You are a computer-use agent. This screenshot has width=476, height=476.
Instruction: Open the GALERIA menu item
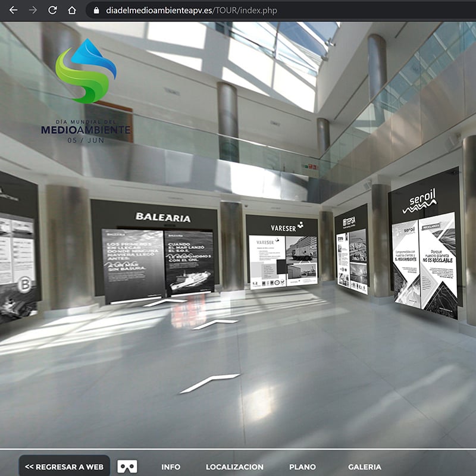click(x=364, y=467)
